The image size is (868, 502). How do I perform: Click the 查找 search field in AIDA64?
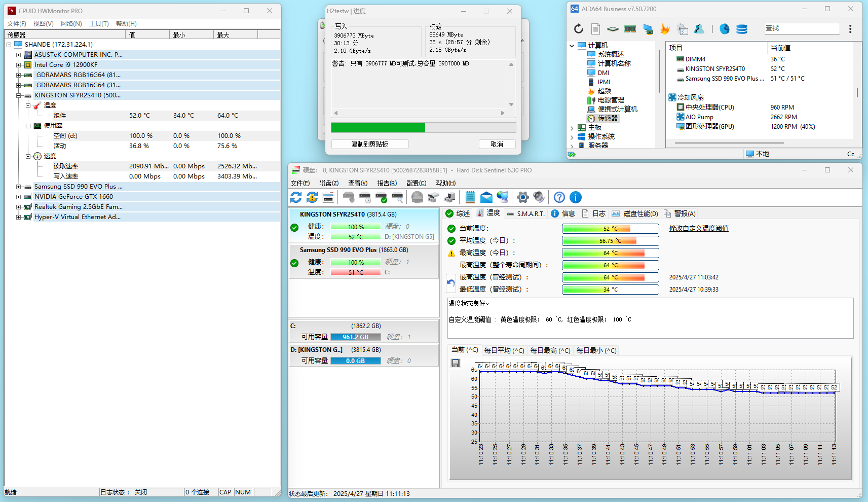pyautogui.click(x=801, y=28)
